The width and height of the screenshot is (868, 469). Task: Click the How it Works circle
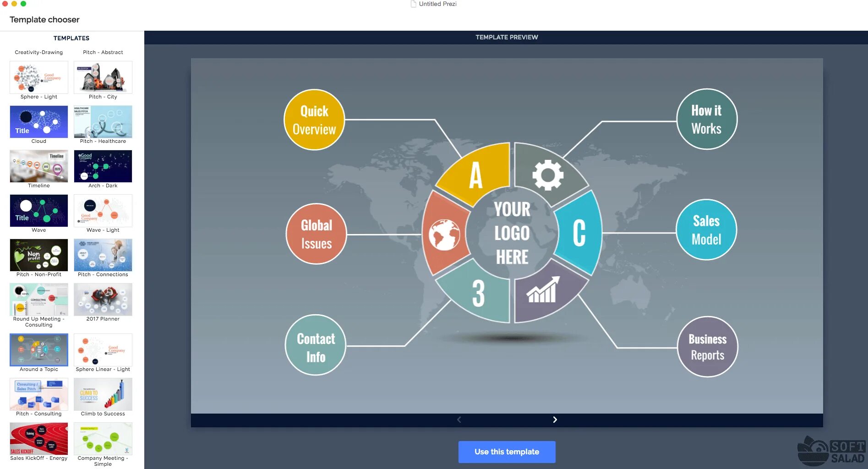pos(707,119)
